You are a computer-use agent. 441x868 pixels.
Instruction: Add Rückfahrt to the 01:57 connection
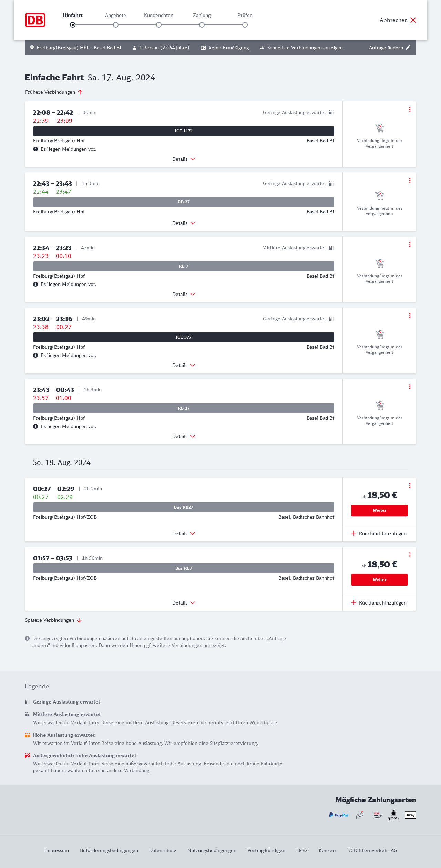click(379, 603)
